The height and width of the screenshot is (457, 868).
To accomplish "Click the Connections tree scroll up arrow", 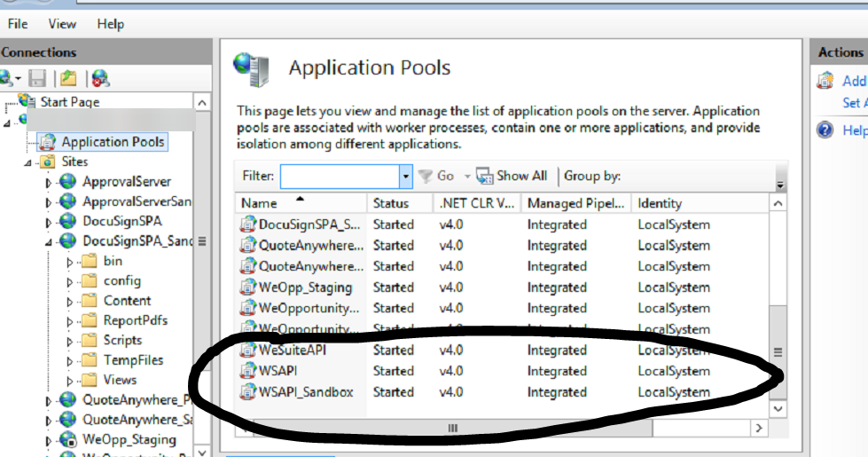I will [202, 103].
